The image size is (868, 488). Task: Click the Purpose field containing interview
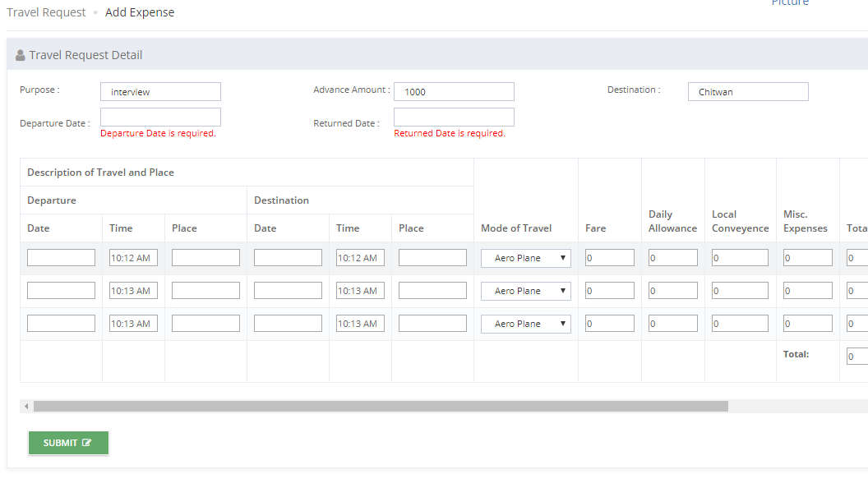[160, 92]
